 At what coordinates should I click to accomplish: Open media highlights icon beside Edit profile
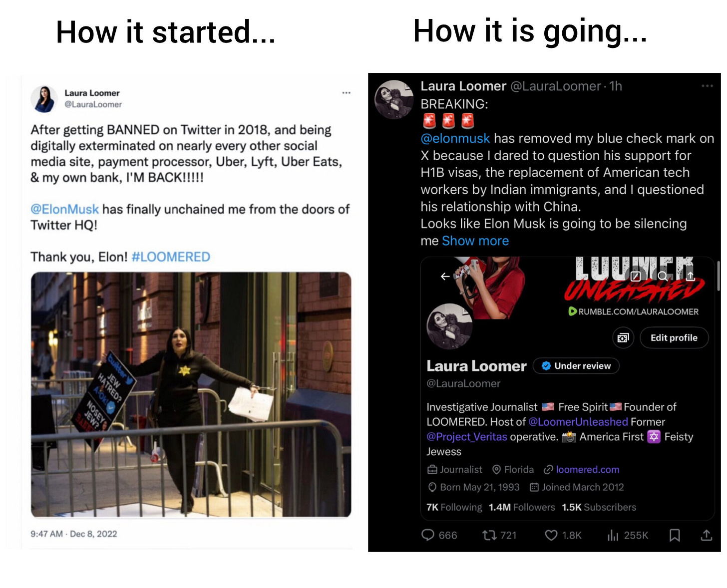(623, 338)
